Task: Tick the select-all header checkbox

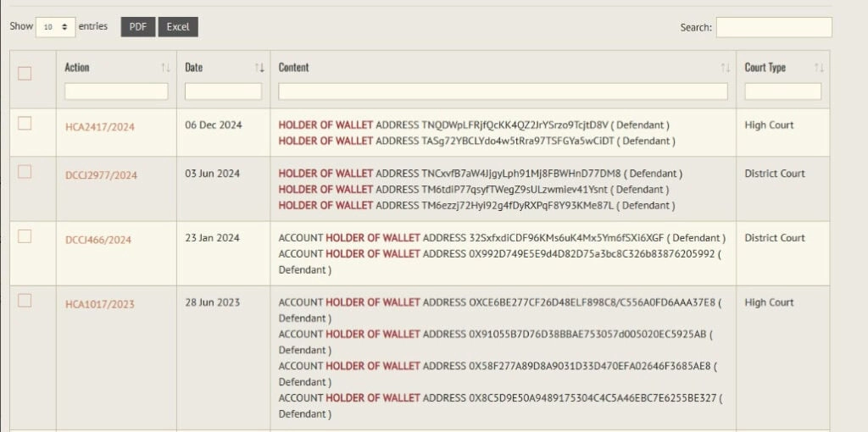Action: click(x=25, y=74)
